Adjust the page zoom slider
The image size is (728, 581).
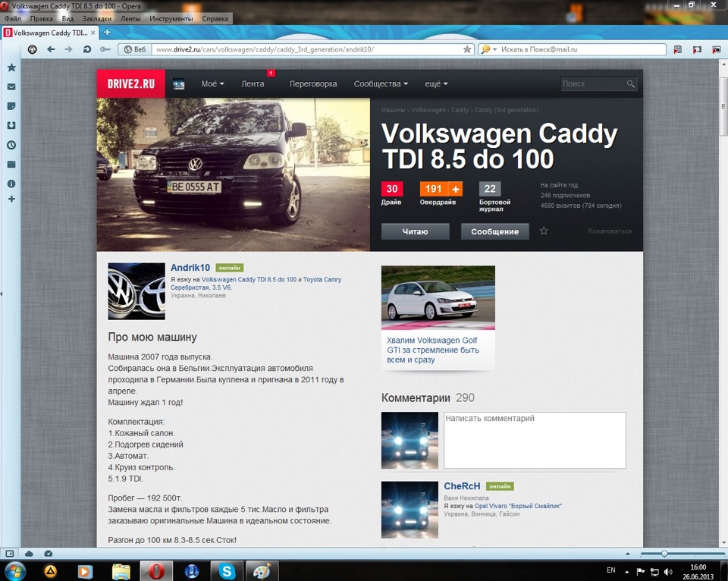(664, 554)
